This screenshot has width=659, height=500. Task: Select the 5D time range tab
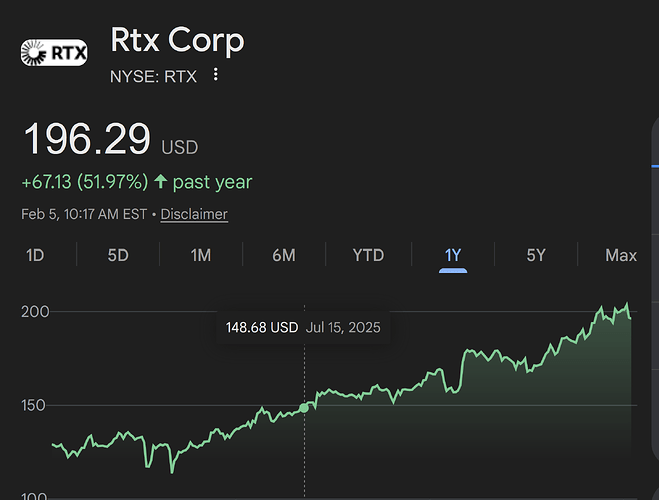click(118, 255)
